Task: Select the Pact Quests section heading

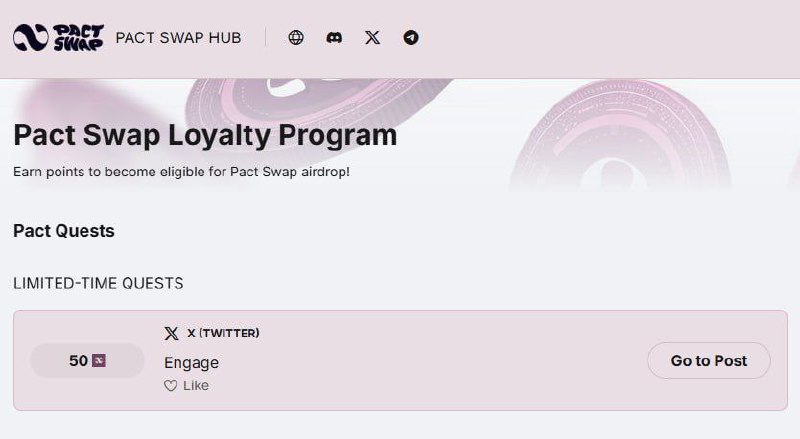Action: 64,231
